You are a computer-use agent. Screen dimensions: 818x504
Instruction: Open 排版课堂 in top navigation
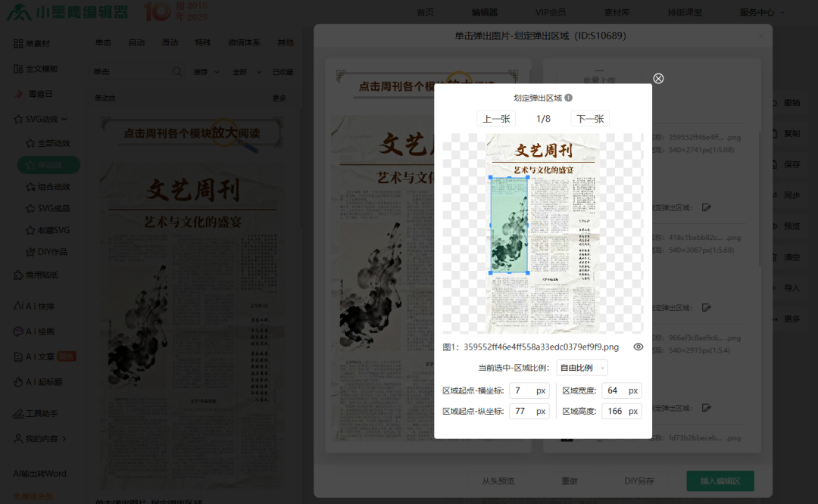pyautogui.click(x=685, y=12)
